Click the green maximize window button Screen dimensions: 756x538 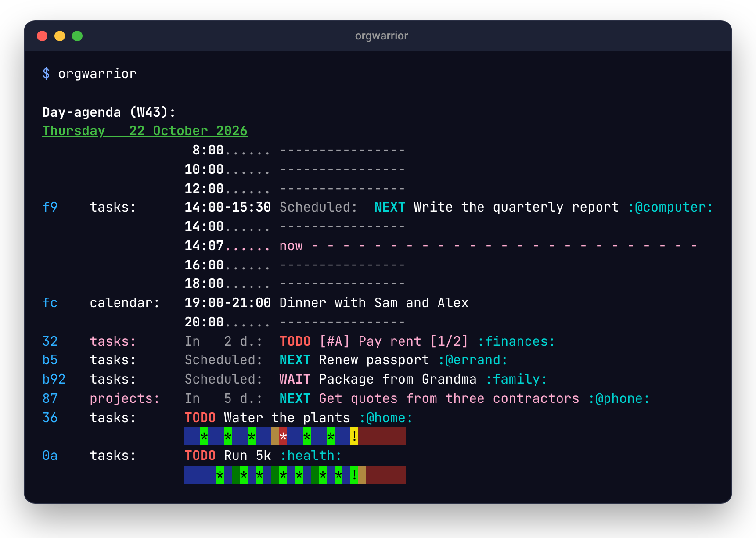(x=77, y=36)
